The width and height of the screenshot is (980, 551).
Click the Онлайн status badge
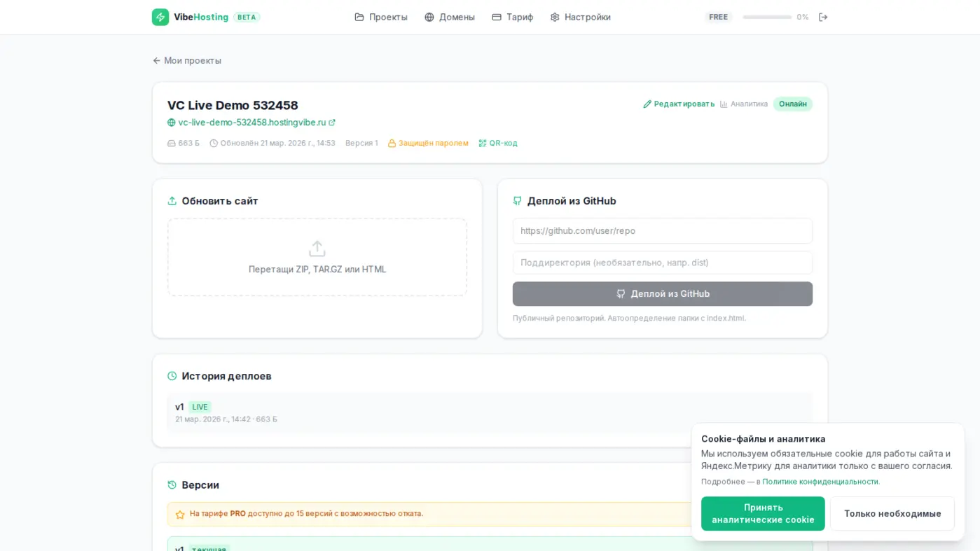pos(793,104)
